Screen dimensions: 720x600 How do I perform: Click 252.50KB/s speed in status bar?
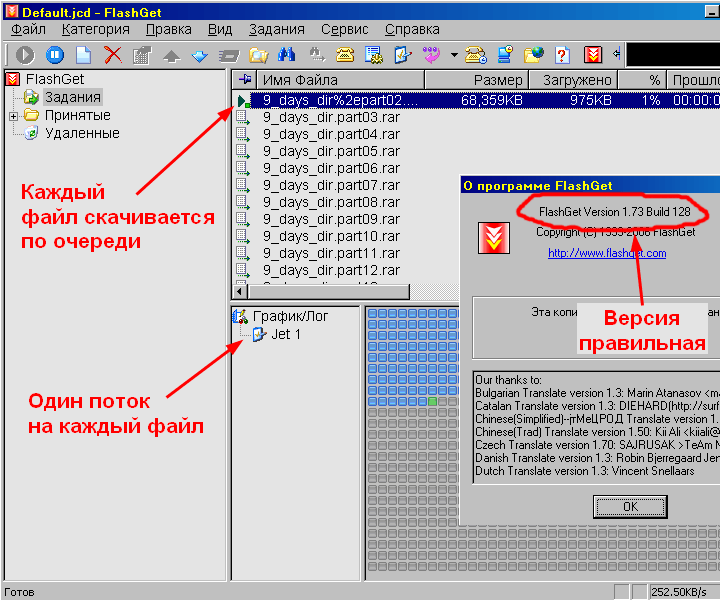click(x=679, y=592)
